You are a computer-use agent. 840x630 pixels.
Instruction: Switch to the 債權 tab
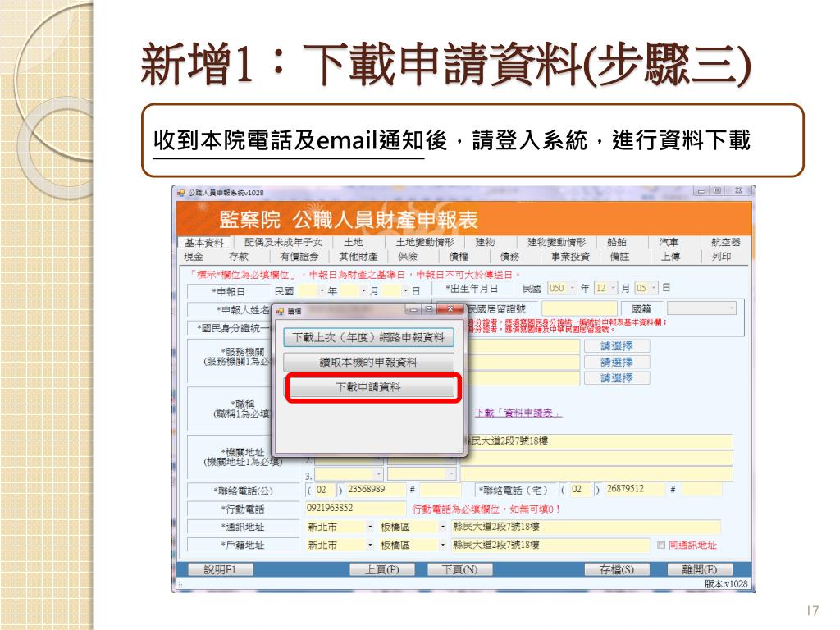459,257
